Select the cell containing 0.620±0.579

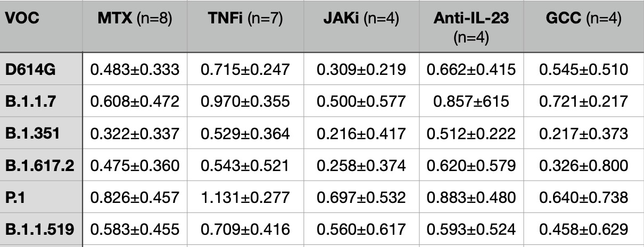coord(471,165)
